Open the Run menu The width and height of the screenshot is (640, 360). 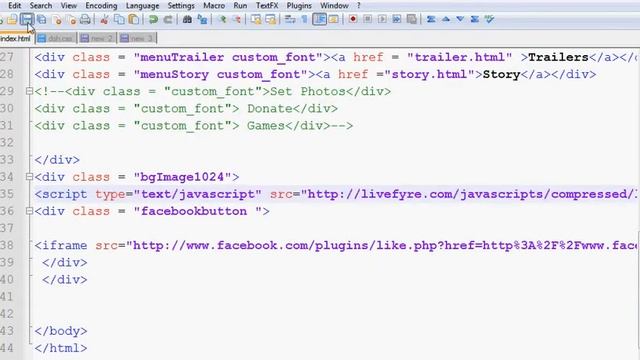point(240,6)
